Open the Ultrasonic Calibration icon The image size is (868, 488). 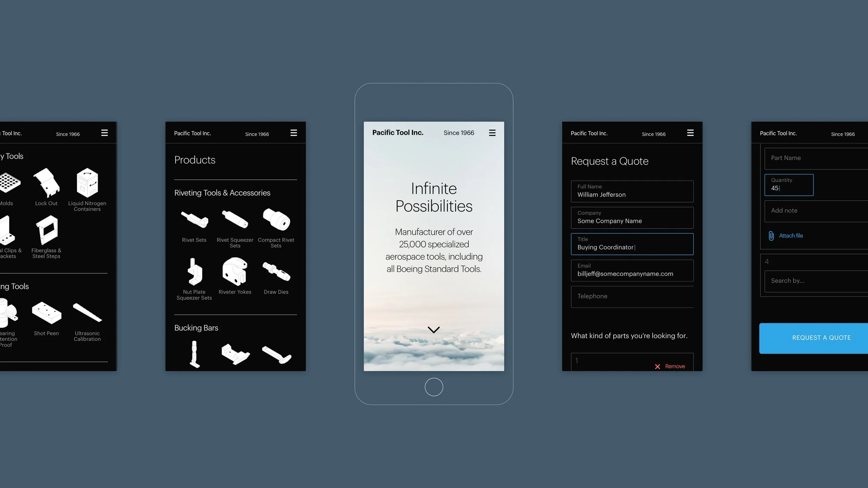click(x=87, y=313)
